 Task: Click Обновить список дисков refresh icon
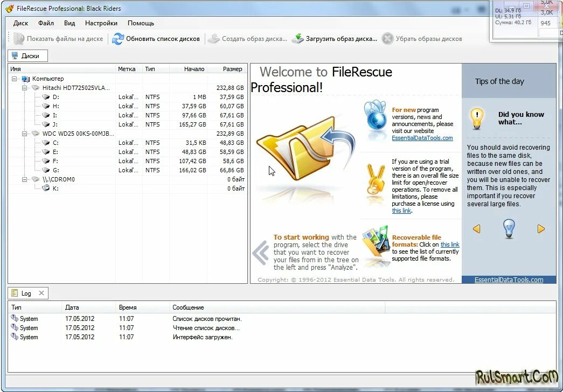(118, 39)
